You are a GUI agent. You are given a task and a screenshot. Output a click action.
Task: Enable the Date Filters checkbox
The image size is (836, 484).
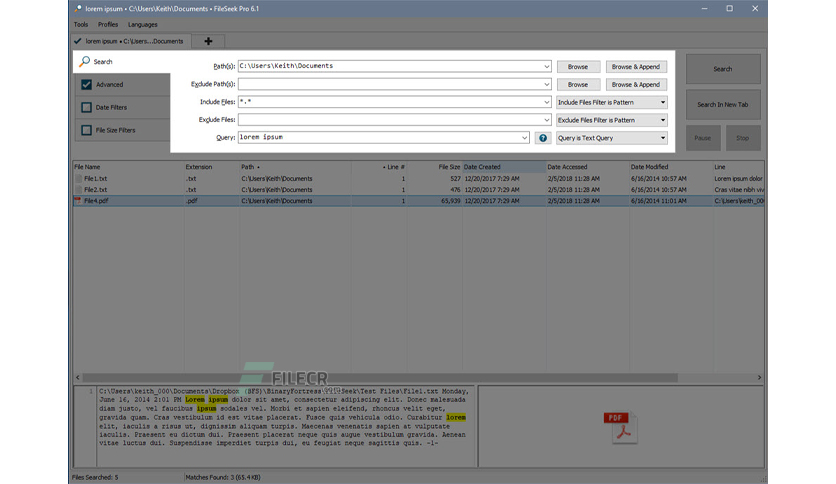click(86, 107)
